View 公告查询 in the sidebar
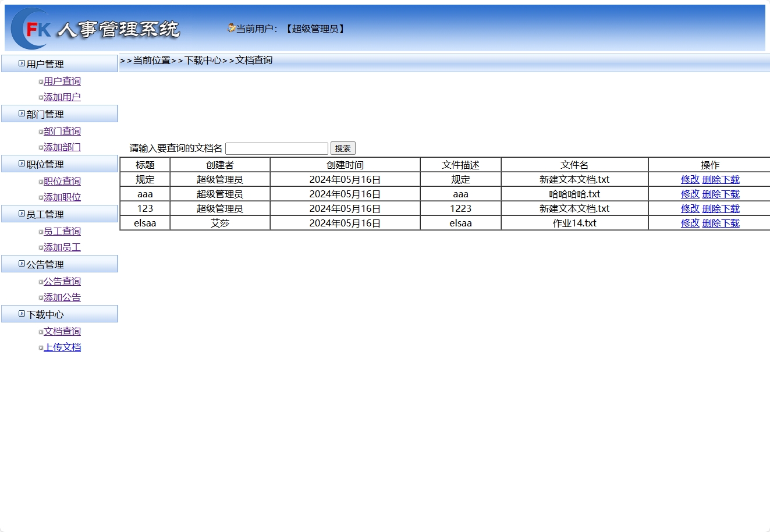Screen dimensions: 770x532 click(x=62, y=282)
